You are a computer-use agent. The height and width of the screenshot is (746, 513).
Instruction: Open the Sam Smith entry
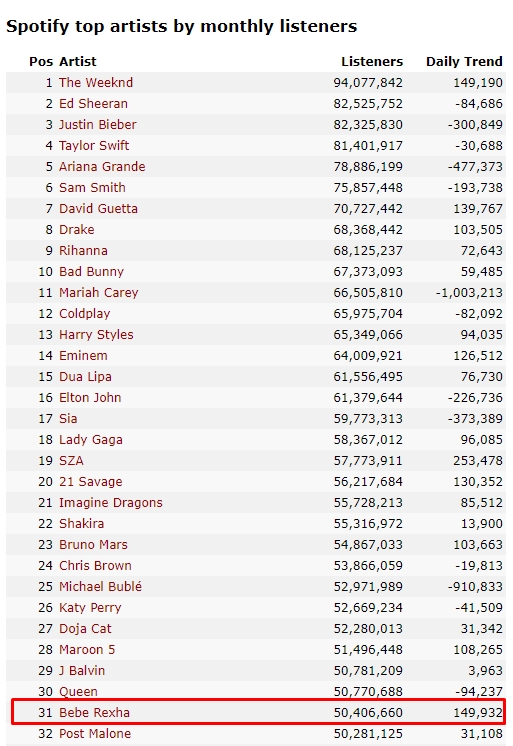click(92, 187)
